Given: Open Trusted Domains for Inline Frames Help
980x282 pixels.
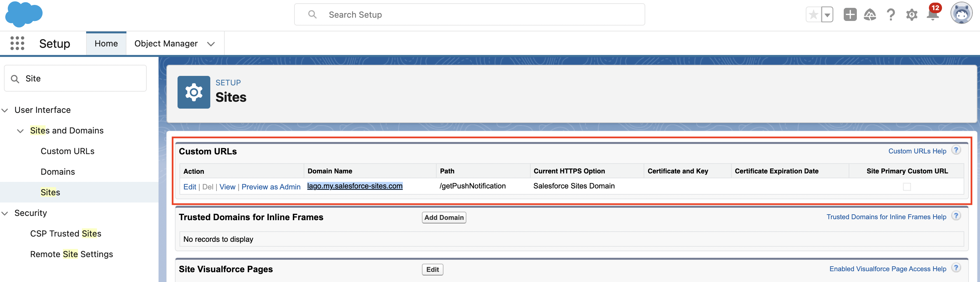Looking at the screenshot, I should (886, 217).
